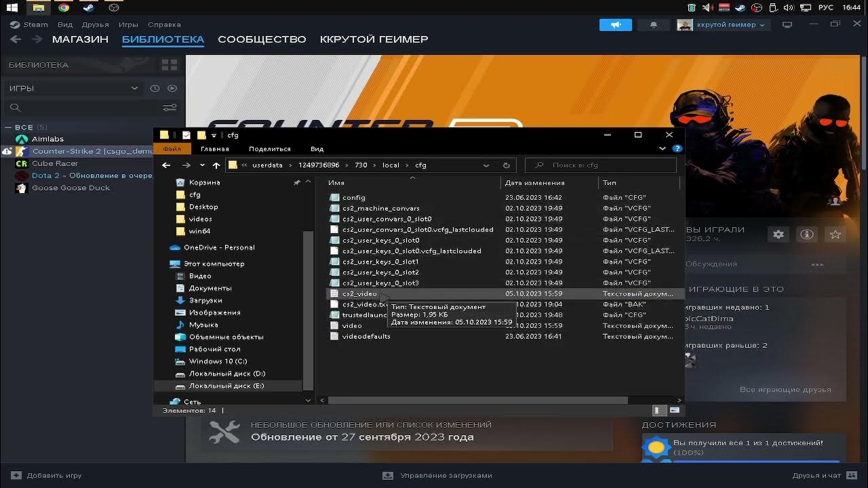The width and height of the screenshot is (868, 488).
Task: Click the RUS language indicator
Action: pos(826,7)
